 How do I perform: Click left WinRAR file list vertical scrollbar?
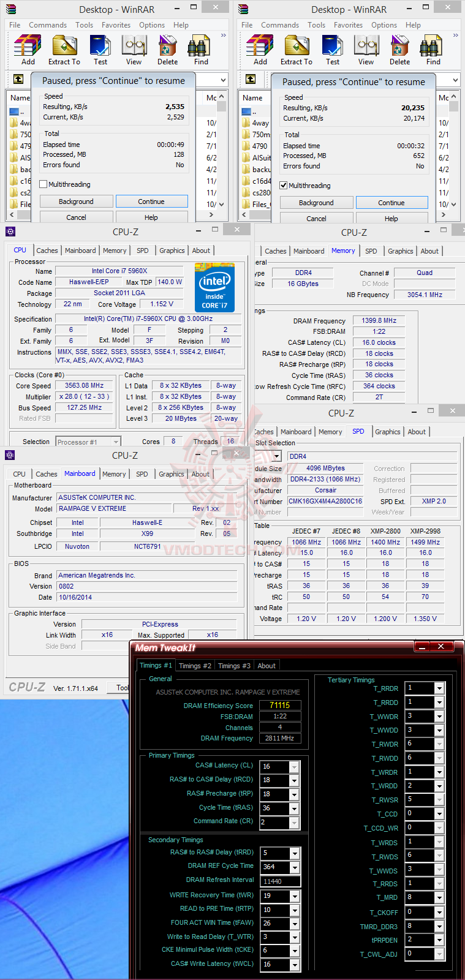[221, 151]
